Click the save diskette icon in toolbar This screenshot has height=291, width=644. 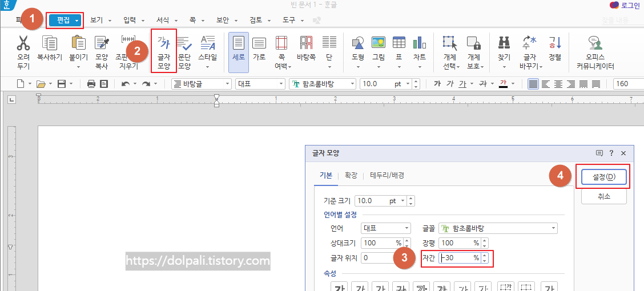tap(62, 84)
